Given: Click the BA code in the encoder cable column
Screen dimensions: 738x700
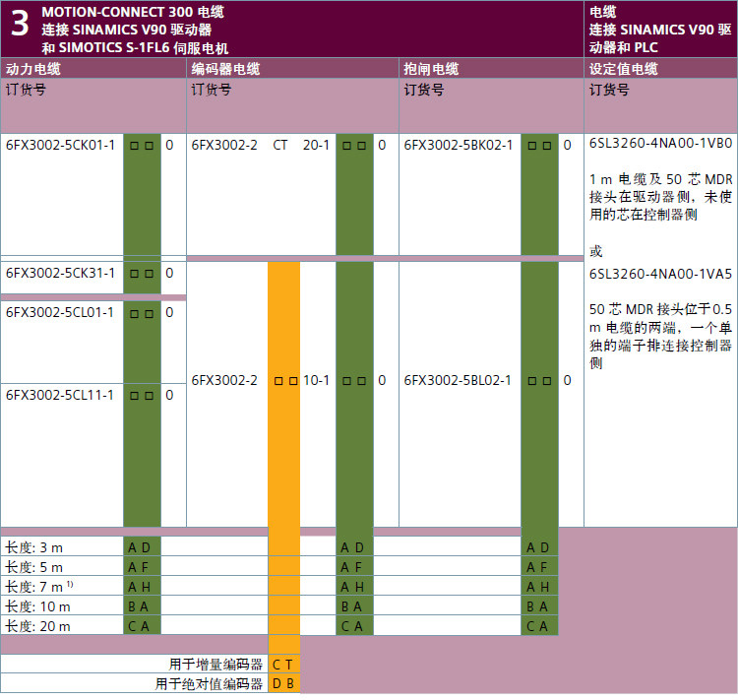Looking at the screenshot, I should 352,606.
